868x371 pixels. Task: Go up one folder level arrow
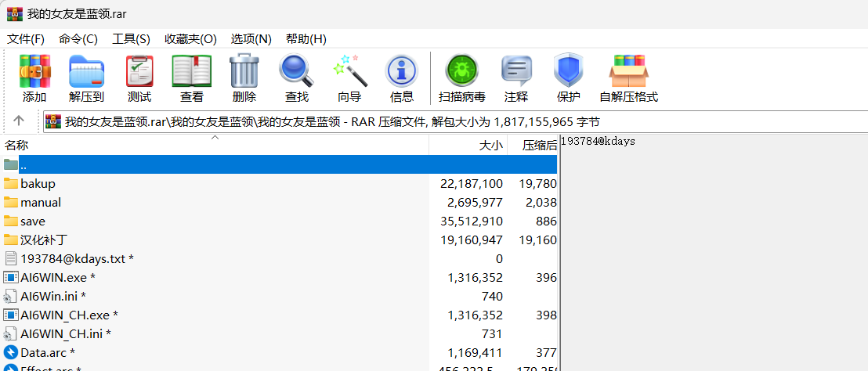(19, 121)
